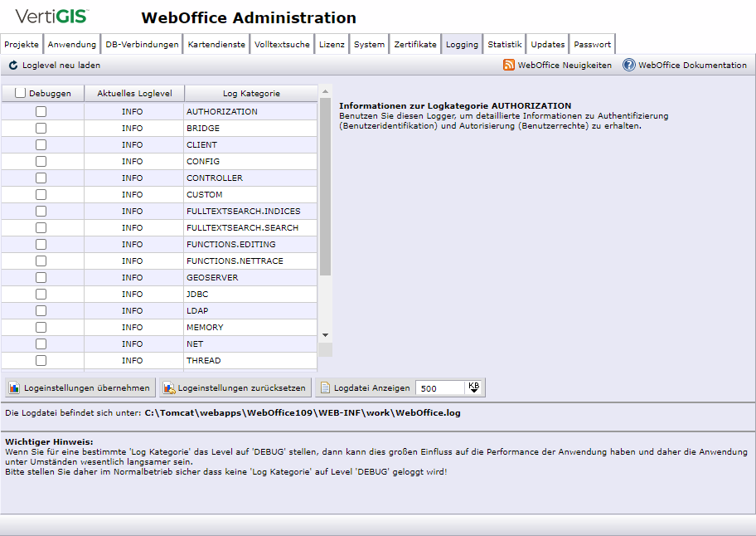756x536 pixels.
Task: Click the document icon beside Logdatei Anzeigen
Action: [x=326, y=387]
